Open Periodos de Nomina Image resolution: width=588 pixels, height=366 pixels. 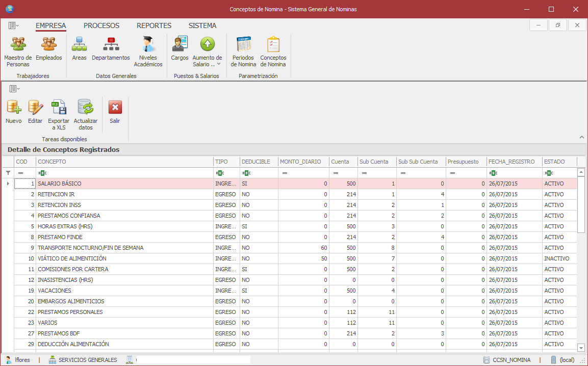click(243, 52)
